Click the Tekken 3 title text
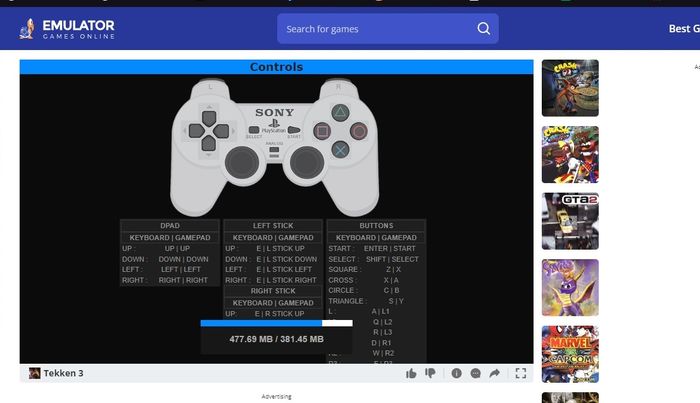 [x=63, y=373]
